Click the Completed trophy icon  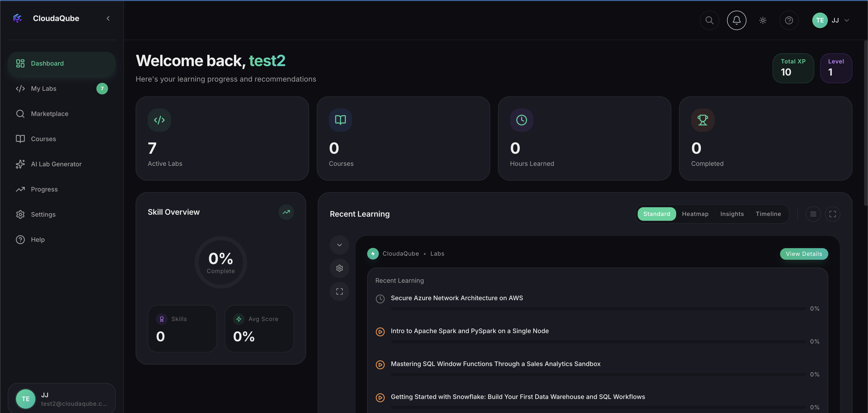[703, 120]
